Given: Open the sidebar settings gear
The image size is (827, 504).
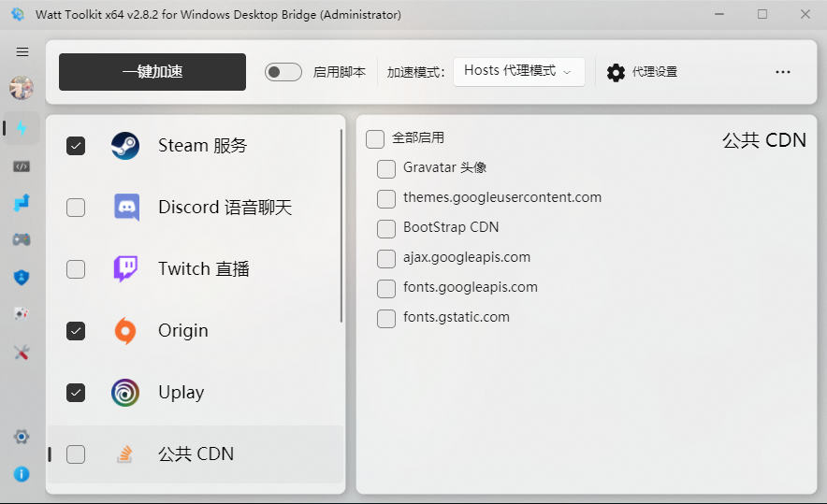Looking at the screenshot, I should pos(22,437).
